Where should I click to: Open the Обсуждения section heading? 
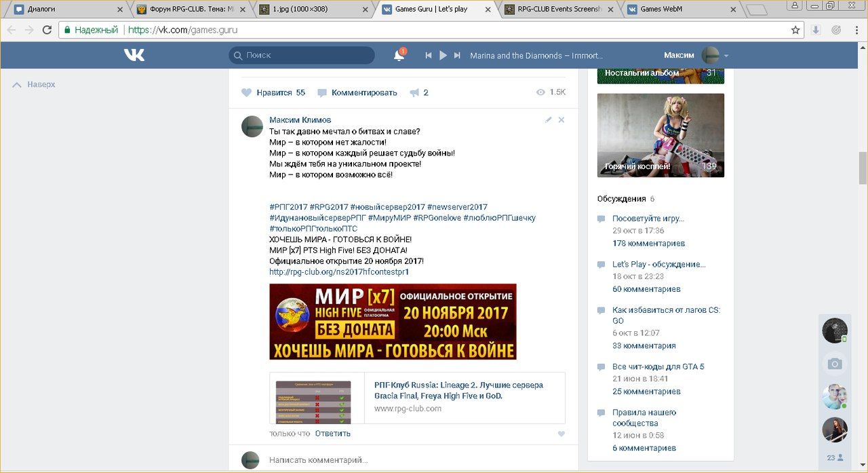(621, 199)
